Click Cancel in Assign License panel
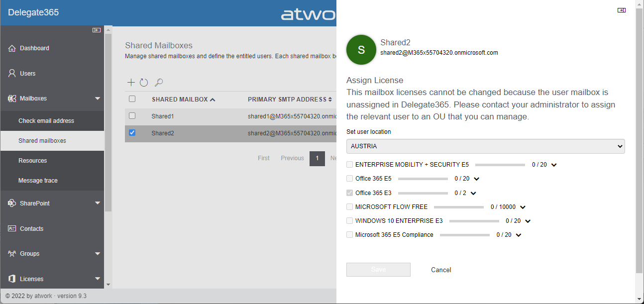This screenshot has height=304, width=644. [x=441, y=270]
